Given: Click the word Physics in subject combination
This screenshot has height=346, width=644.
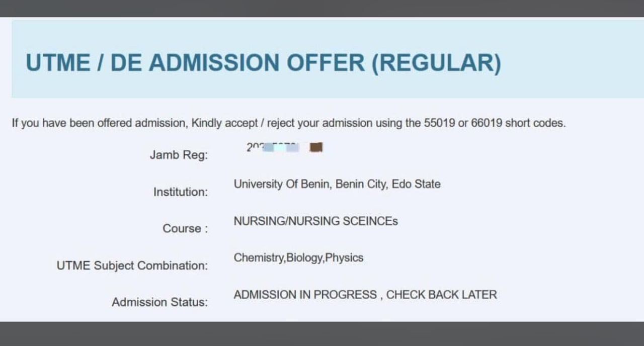Looking at the screenshot, I should [x=344, y=258].
